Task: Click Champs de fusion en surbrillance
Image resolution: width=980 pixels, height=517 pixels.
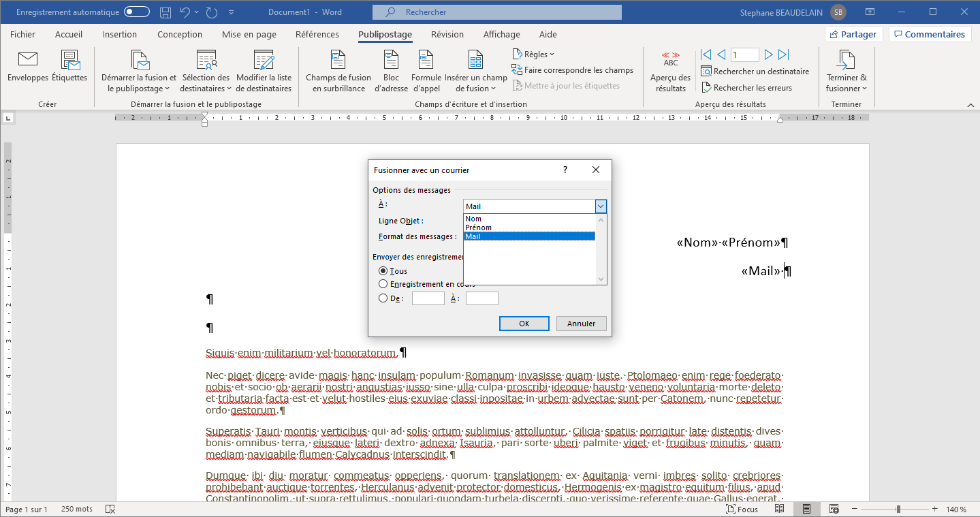Action: pyautogui.click(x=338, y=60)
